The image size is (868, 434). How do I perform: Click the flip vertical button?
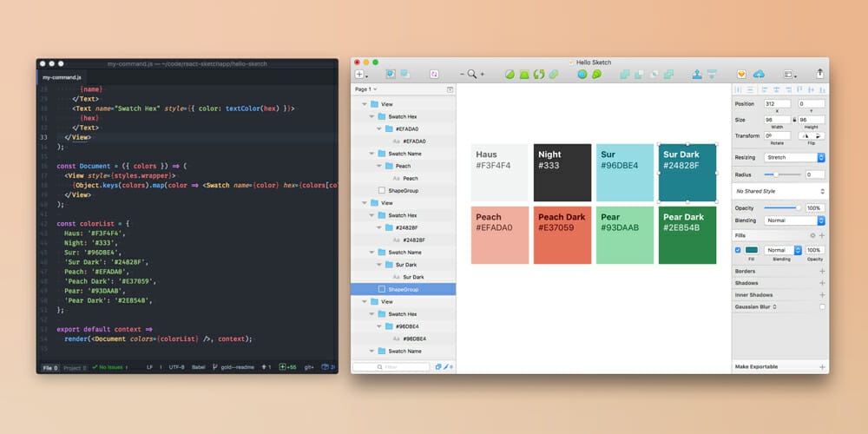[x=819, y=135]
